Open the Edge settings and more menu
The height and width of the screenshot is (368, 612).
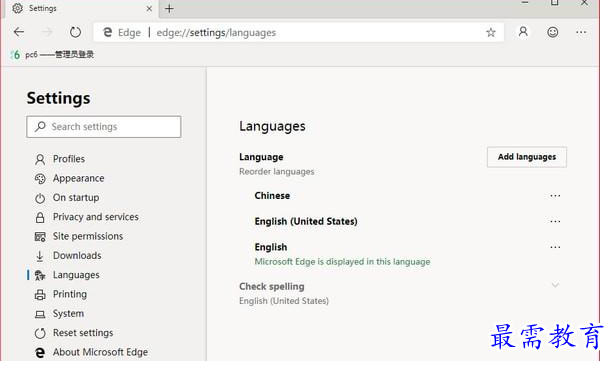(581, 32)
